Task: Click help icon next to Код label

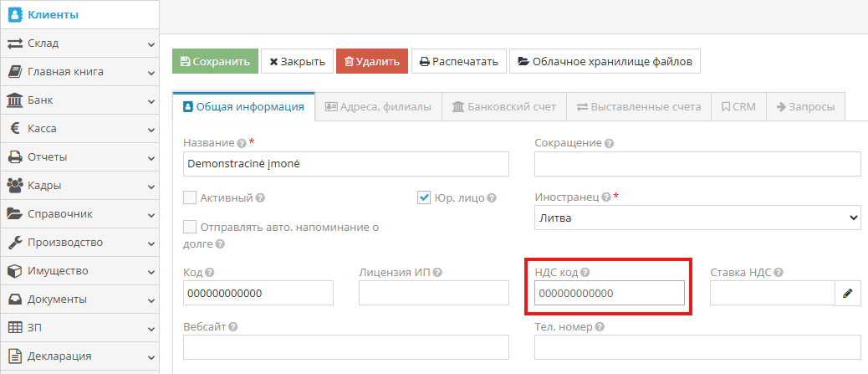Action: point(209,273)
